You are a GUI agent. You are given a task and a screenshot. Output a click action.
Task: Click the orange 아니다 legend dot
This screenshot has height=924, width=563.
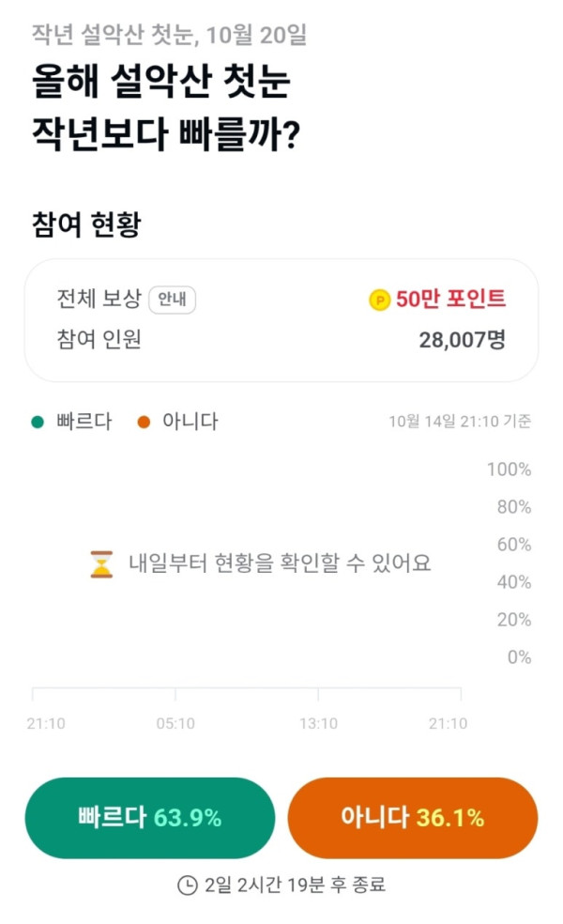144,422
